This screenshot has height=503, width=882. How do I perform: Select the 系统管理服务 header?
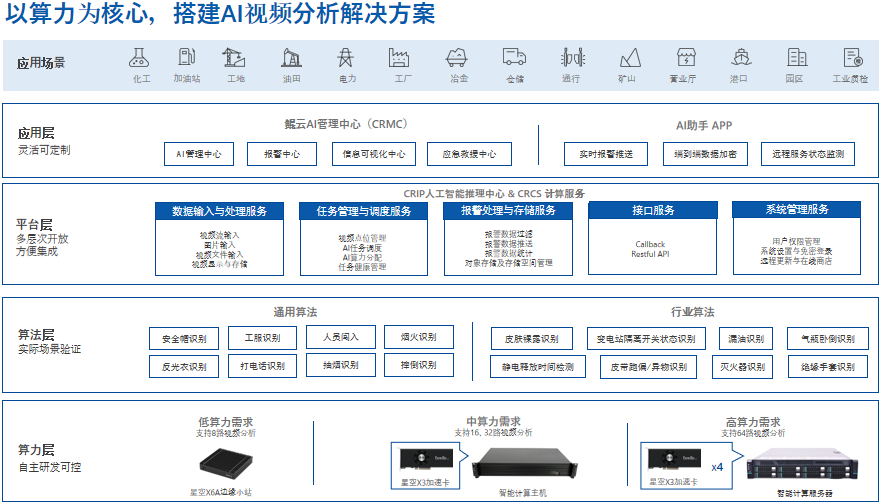click(x=796, y=210)
